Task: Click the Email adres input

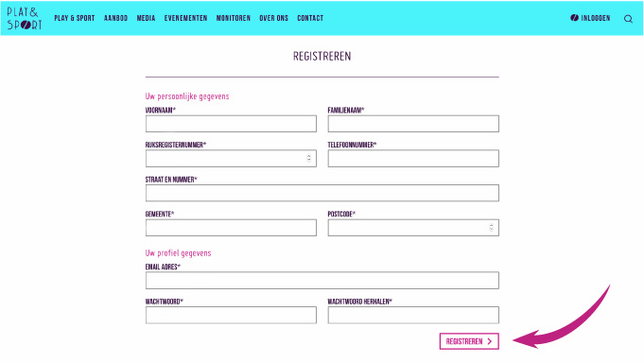Action: coord(322,281)
